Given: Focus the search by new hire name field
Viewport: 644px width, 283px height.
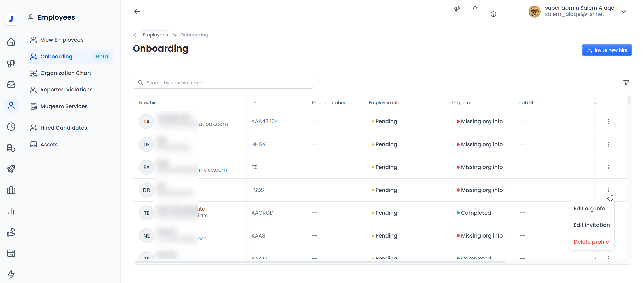Looking at the screenshot, I should (223, 83).
